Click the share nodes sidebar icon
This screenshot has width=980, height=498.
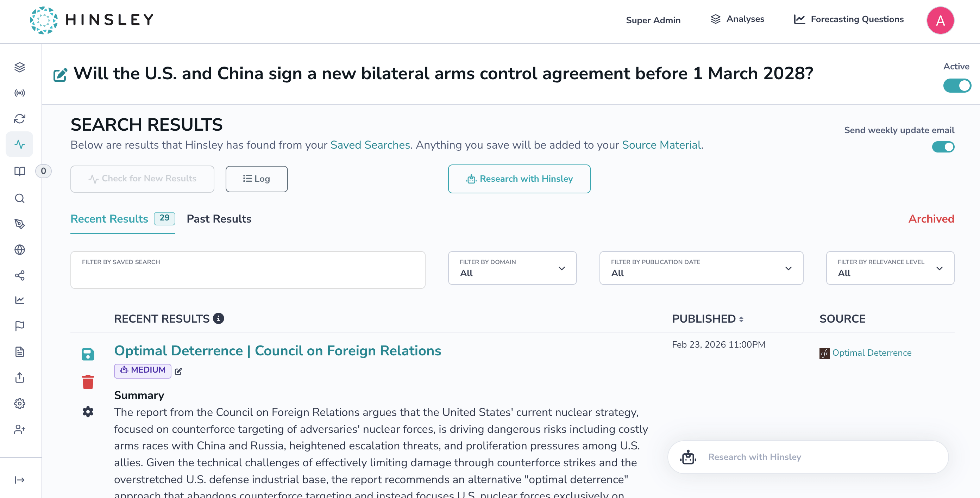tap(20, 275)
